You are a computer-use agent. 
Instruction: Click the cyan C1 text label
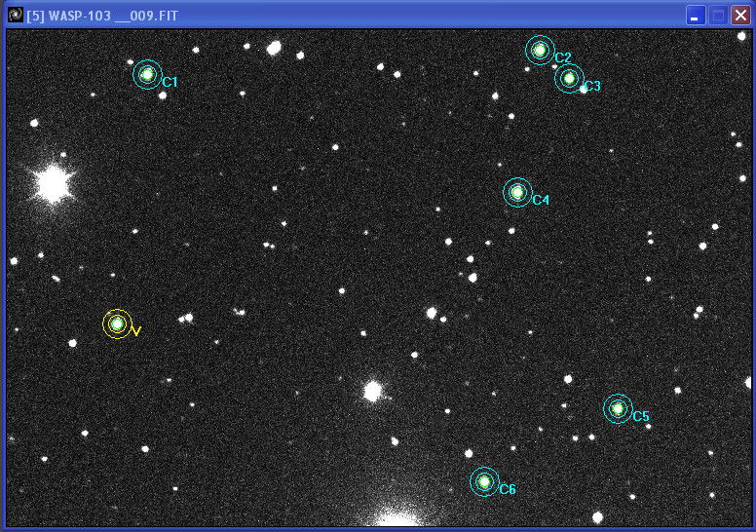coord(170,83)
